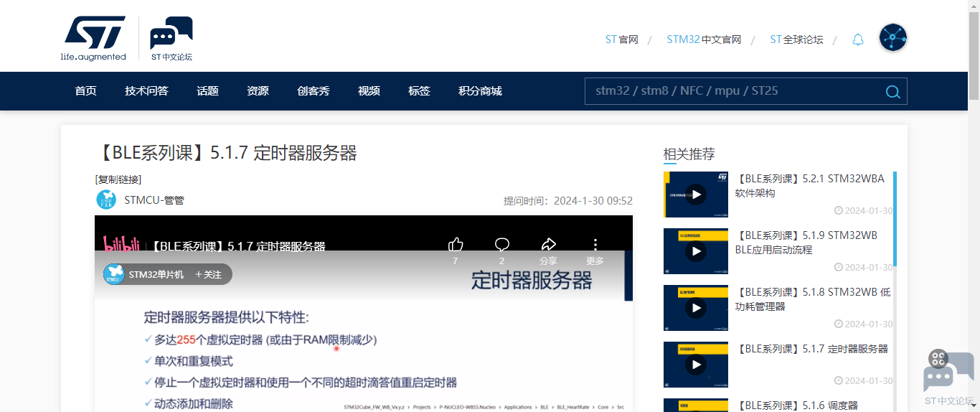
Task: Visit the STM32中文官网 link
Action: [x=704, y=39]
